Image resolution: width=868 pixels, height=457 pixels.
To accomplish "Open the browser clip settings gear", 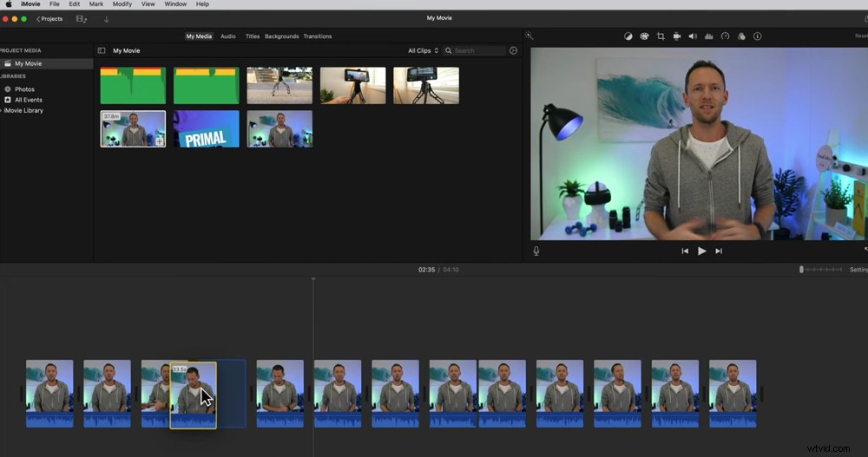I will pos(513,50).
